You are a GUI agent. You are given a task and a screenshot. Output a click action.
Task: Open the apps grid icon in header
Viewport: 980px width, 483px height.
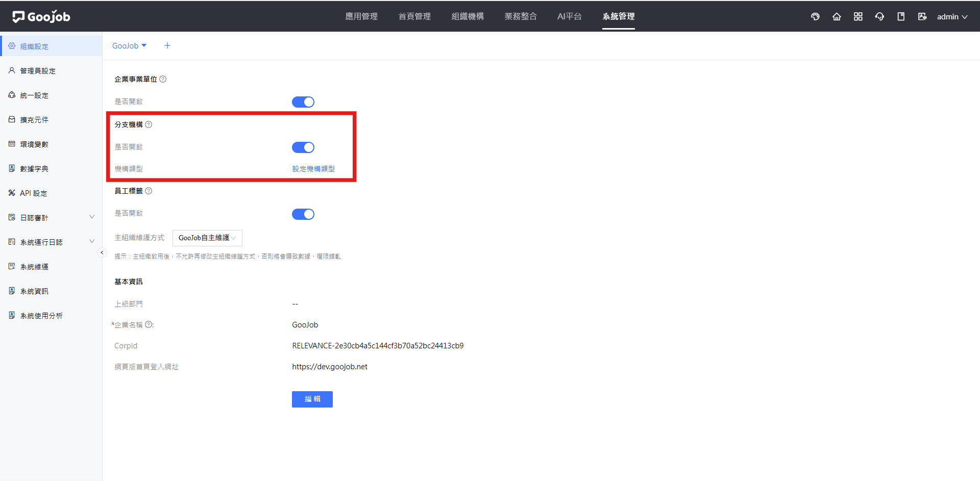[858, 17]
